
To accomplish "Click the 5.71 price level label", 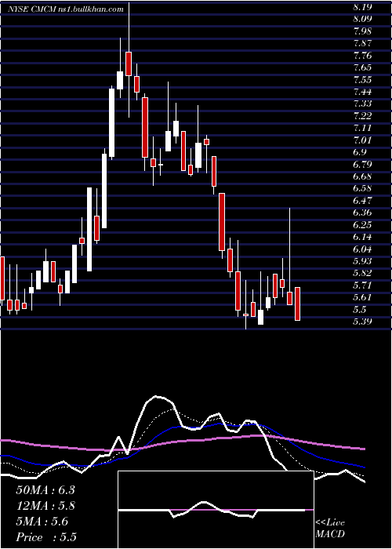I will click(x=362, y=285).
